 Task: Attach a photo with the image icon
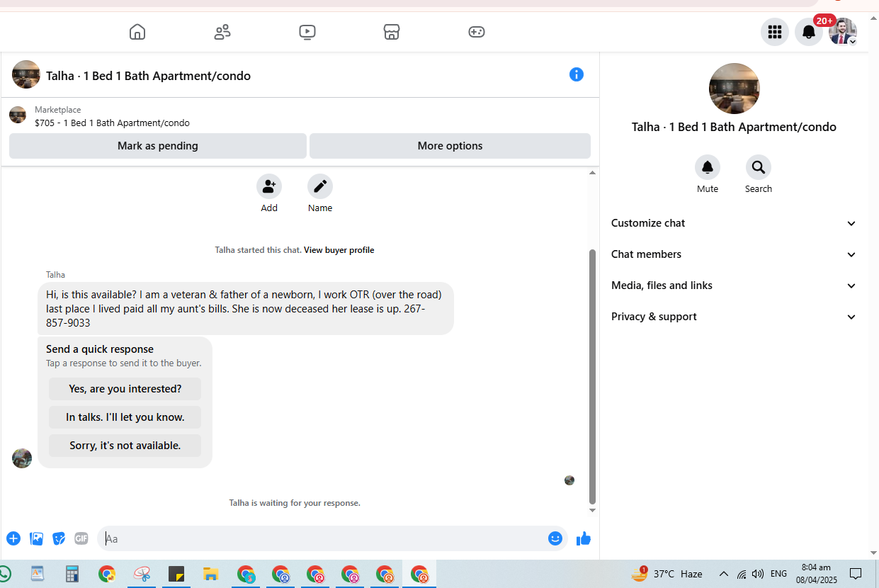click(36, 538)
